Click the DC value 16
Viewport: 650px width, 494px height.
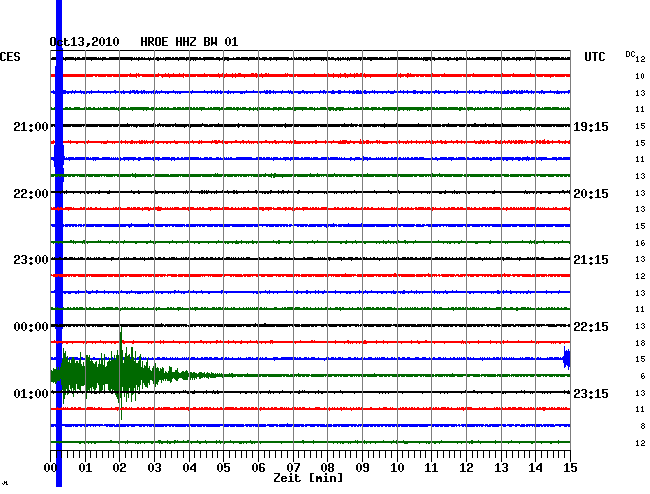pos(640,243)
